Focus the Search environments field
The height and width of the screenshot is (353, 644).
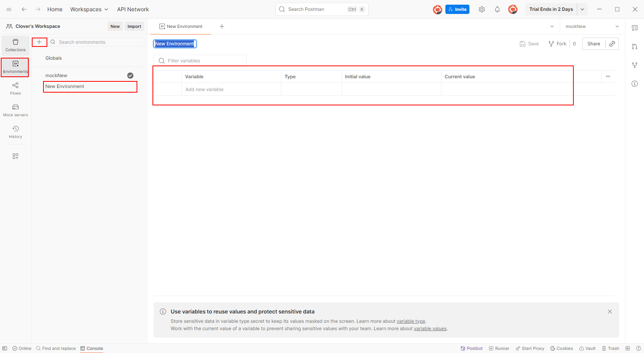96,42
